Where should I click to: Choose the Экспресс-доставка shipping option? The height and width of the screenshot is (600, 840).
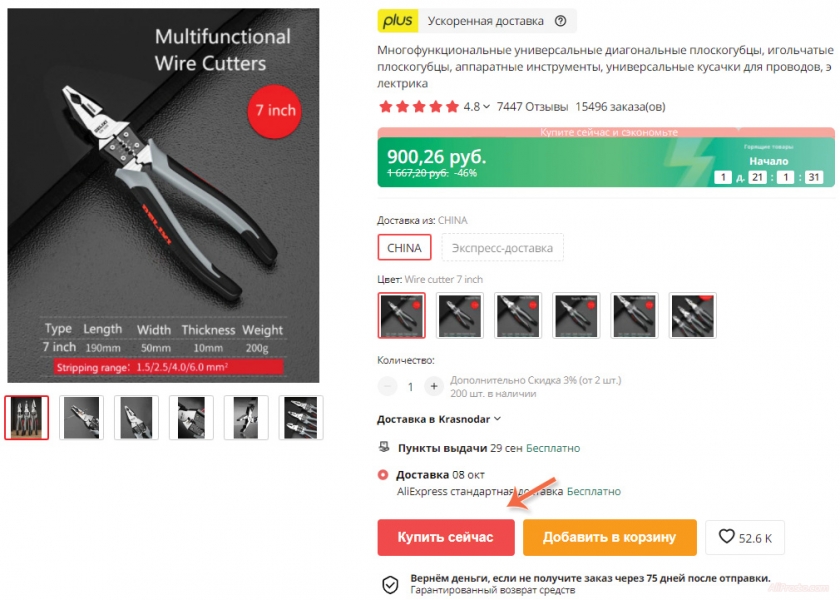502,248
